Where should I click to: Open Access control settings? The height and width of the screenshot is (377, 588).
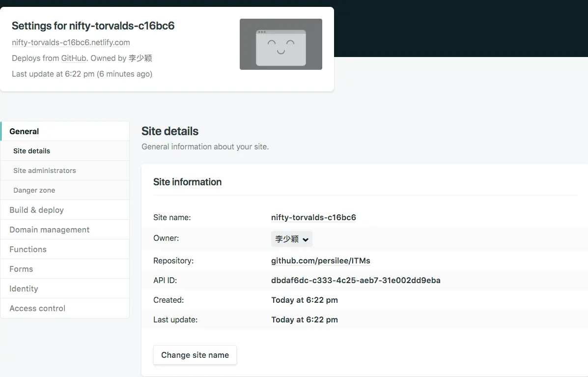37,308
